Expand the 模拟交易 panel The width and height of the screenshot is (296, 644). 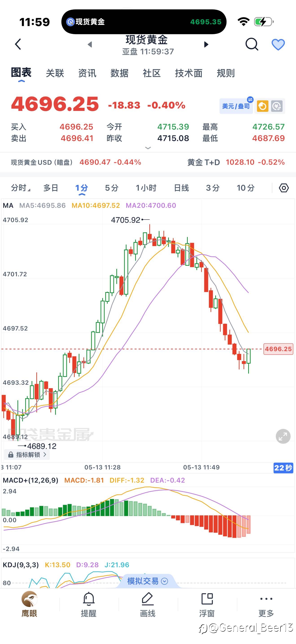[148, 581]
